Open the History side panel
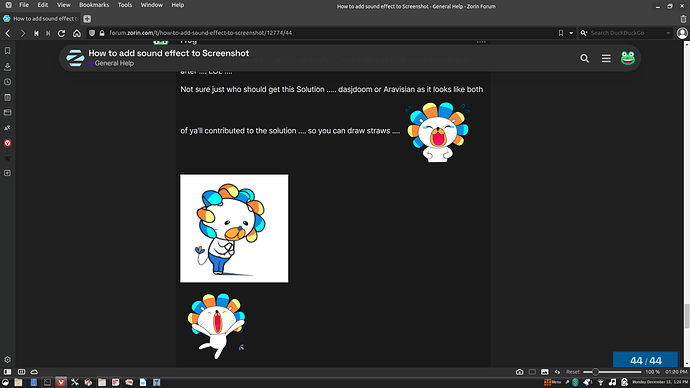Screen dimensions: 690x388 coord(7,82)
